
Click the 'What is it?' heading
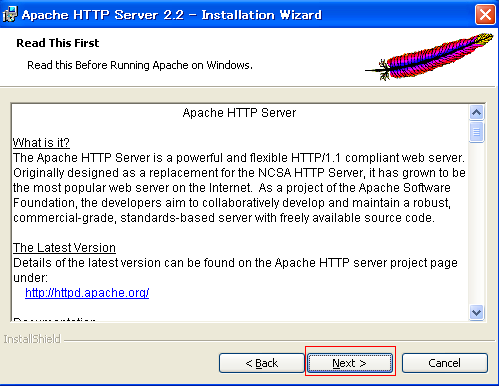click(x=41, y=143)
